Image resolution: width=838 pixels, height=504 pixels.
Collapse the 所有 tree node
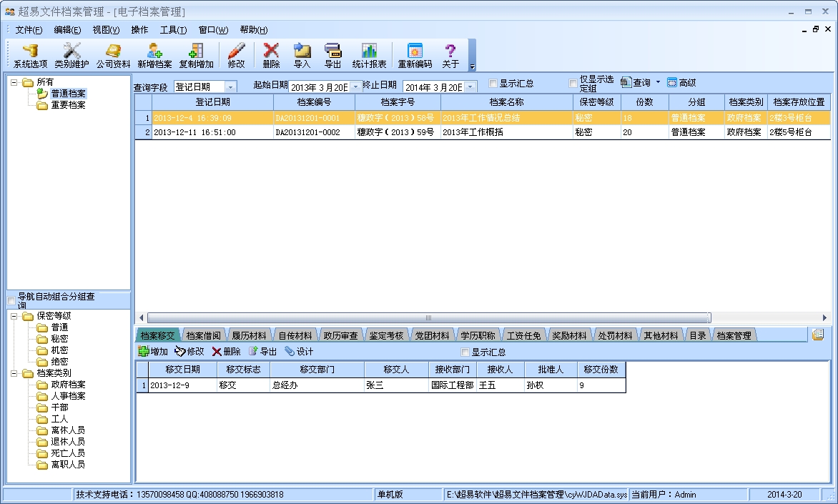pyautogui.click(x=14, y=82)
